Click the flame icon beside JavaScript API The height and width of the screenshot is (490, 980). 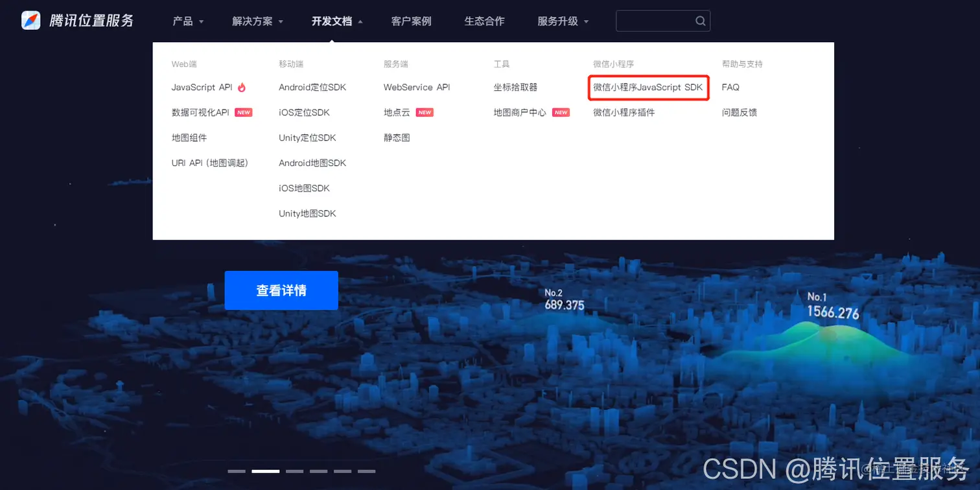pyautogui.click(x=242, y=87)
